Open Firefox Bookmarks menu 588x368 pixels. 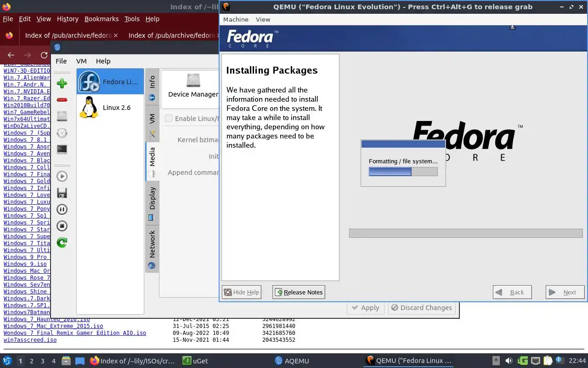pos(102,19)
